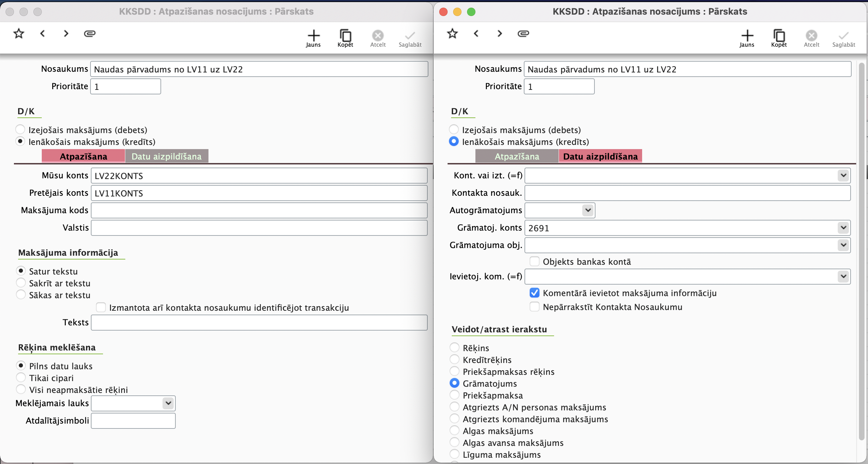
Task: Click Atcelt cancel icon in right window
Action: pos(811,35)
